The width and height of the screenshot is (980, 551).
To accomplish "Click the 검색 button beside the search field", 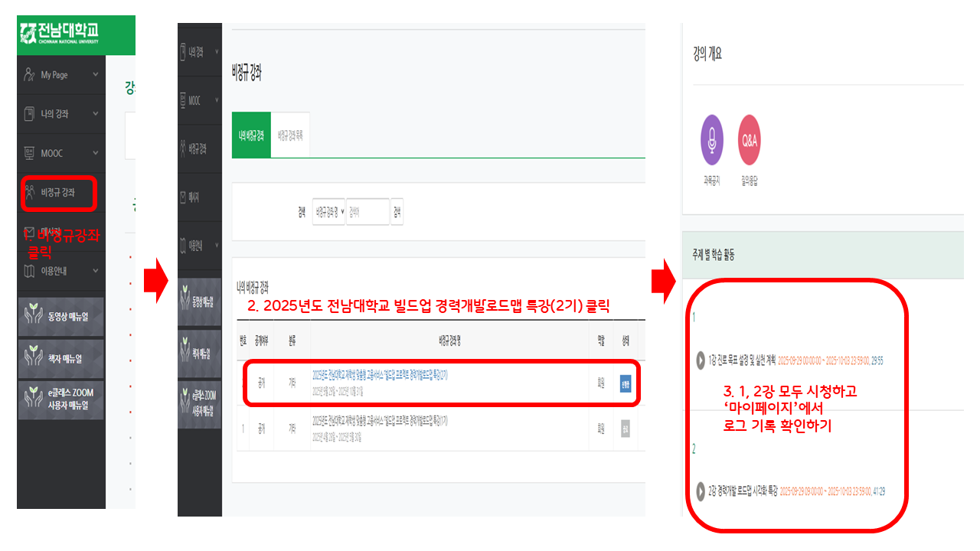I will coord(397,212).
